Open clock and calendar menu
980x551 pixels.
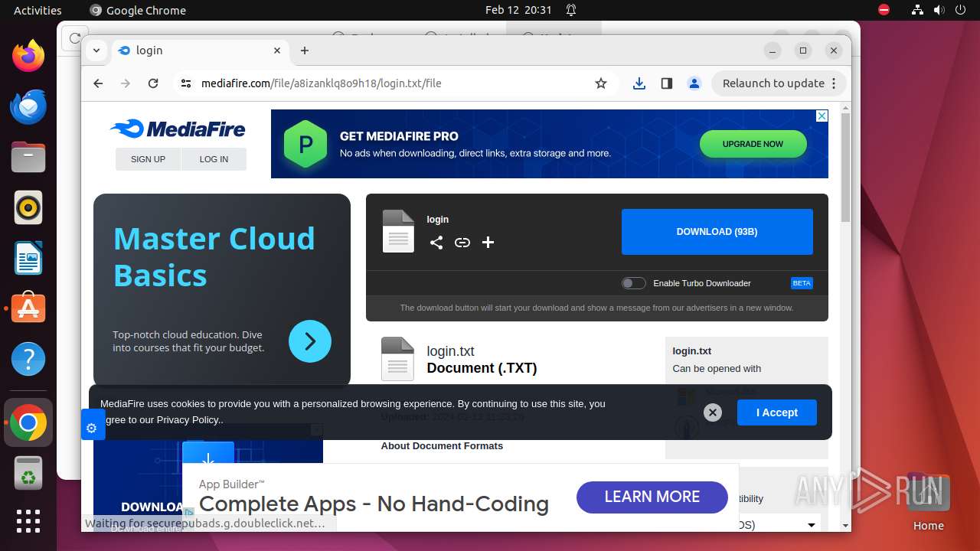coord(518,10)
